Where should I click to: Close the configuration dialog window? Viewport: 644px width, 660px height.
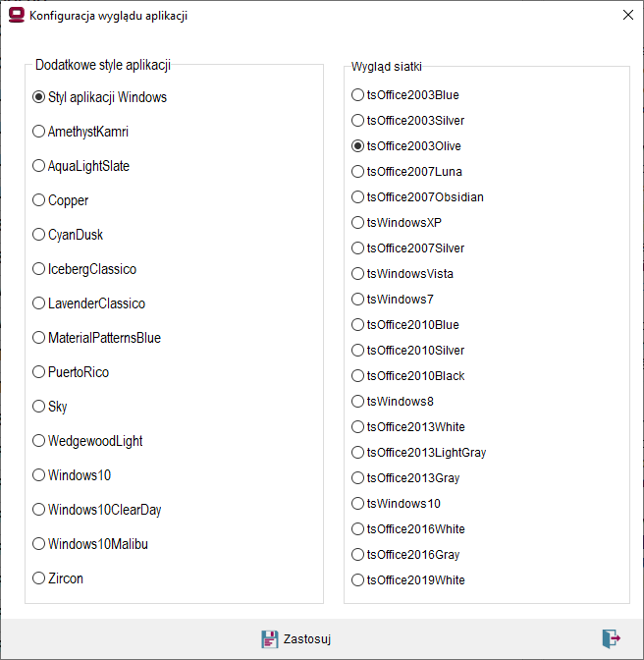(628, 15)
